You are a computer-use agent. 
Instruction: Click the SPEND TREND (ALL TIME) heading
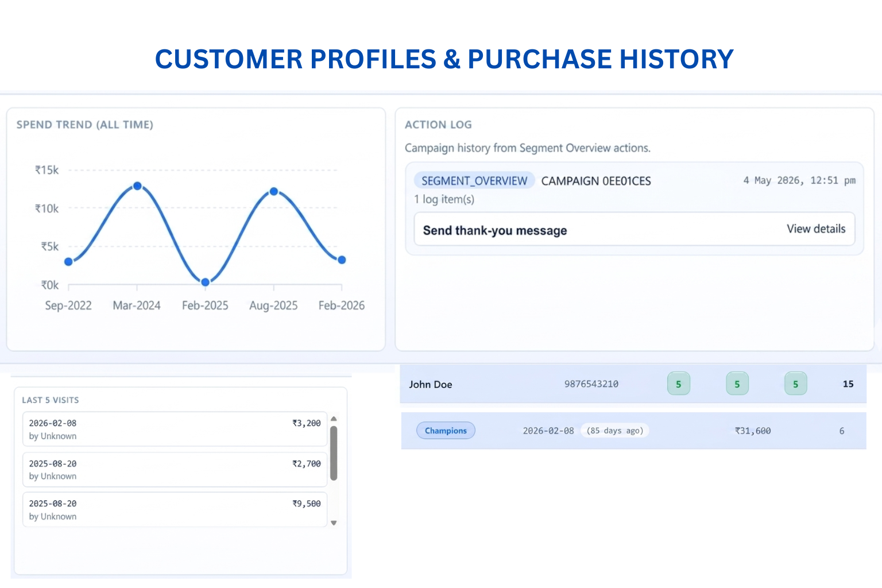pos(85,125)
